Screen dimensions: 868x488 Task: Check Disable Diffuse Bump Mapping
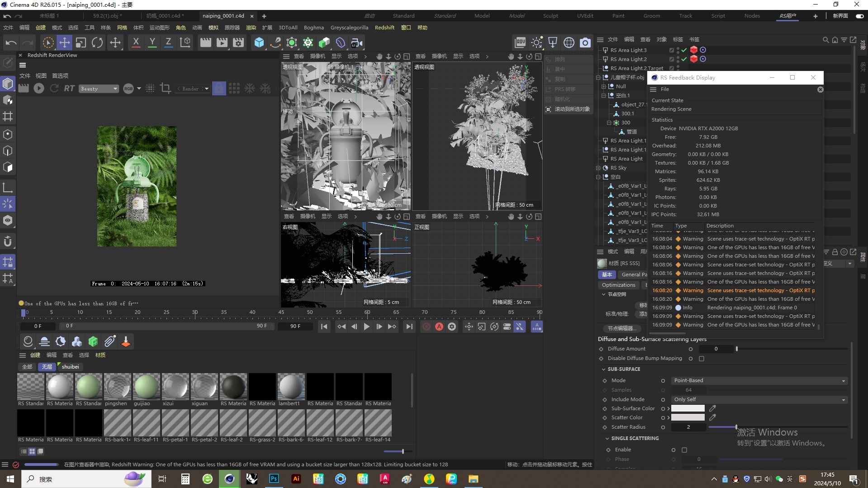tap(702, 359)
